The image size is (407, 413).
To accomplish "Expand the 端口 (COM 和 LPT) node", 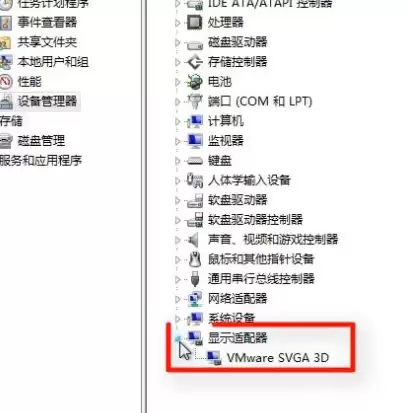I will [x=178, y=102].
